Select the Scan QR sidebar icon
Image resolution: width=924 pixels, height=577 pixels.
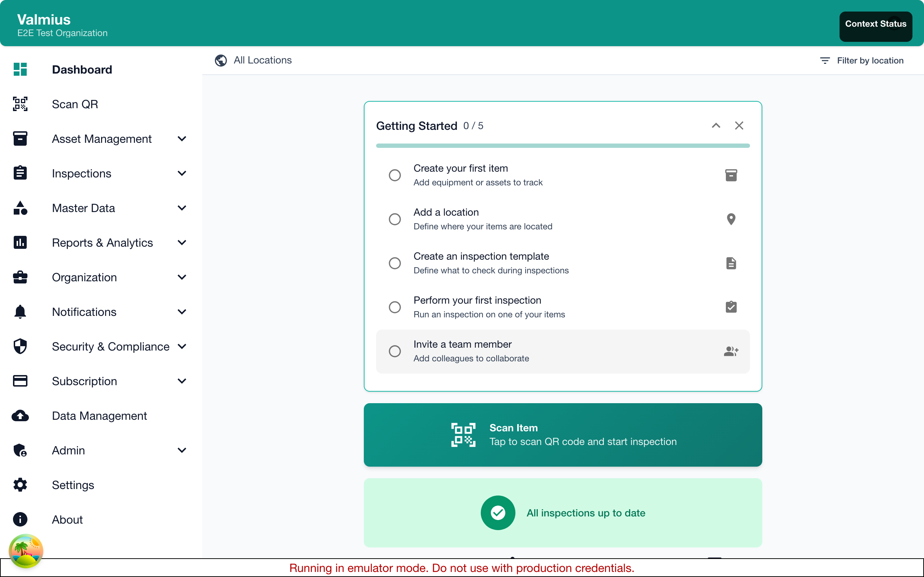20,104
